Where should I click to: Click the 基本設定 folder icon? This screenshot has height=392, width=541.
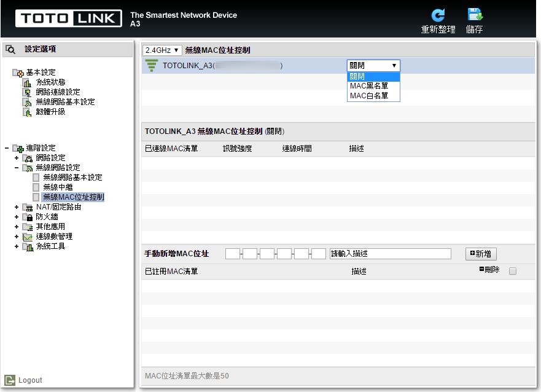[x=18, y=73]
